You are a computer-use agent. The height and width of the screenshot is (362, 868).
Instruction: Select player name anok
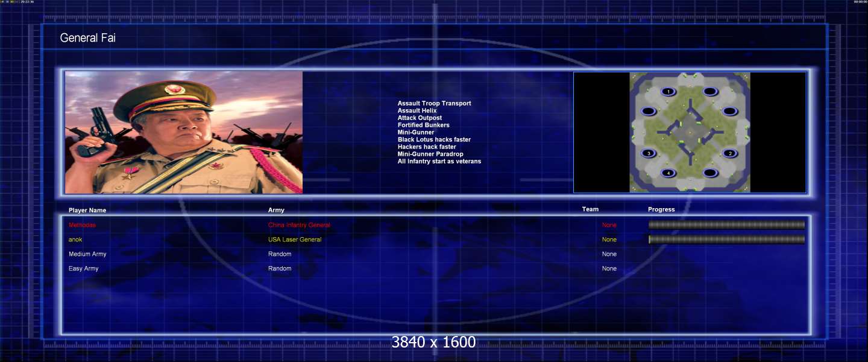75,240
